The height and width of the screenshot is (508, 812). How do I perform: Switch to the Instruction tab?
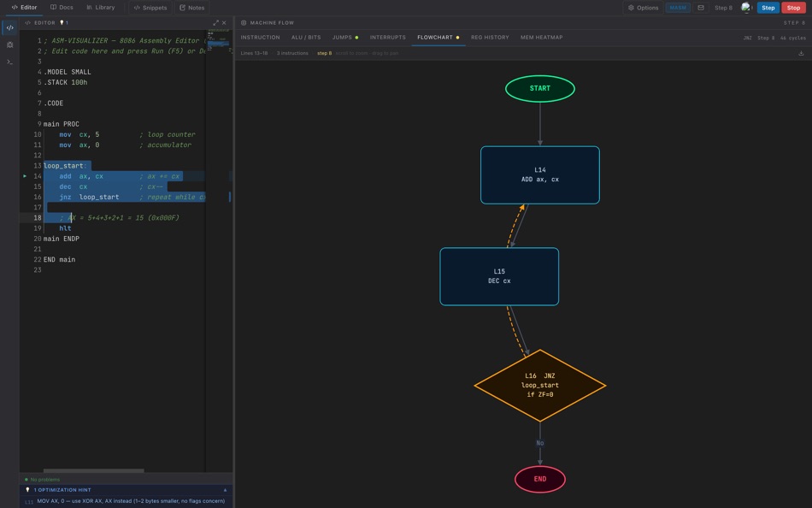click(260, 38)
